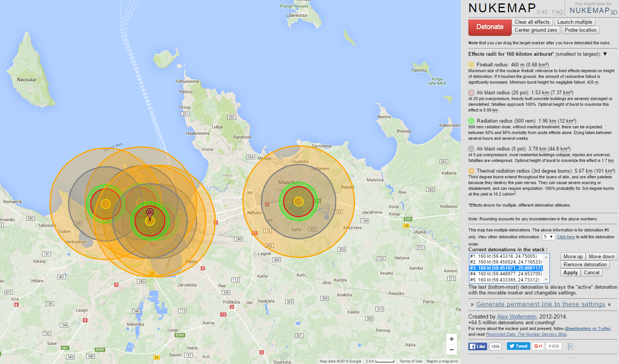The width and height of the screenshot is (619, 364).
Task: Click Apply button
Action: (x=570, y=273)
